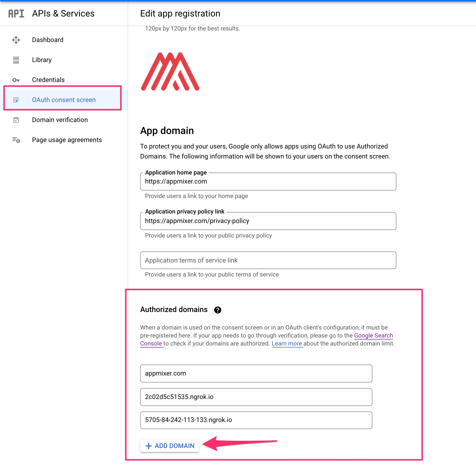Image resolution: width=476 pixels, height=464 pixels.
Task: Open the Credentials page
Action: click(x=48, y=80)
